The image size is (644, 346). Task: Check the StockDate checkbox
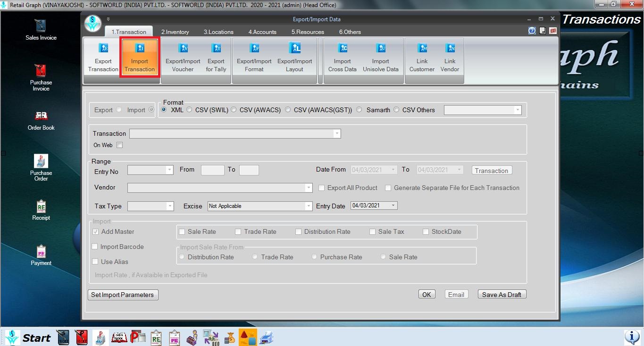426,231
